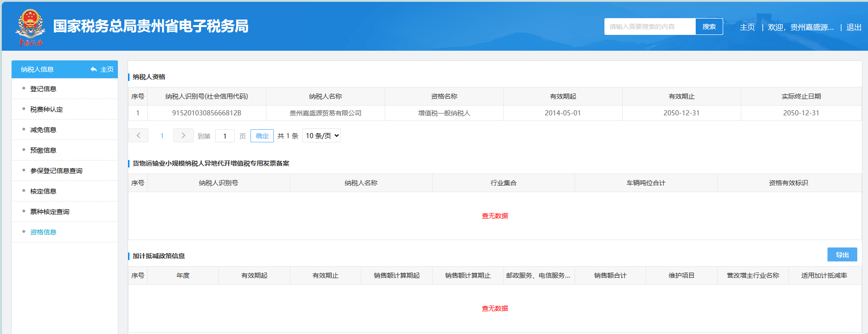
Task: Select 资格信息 sidebar item
Action: click(43, 232)
